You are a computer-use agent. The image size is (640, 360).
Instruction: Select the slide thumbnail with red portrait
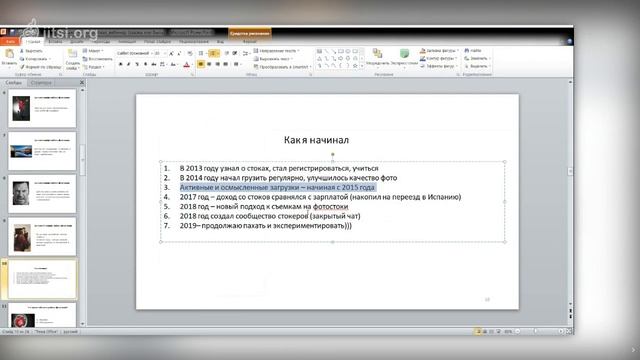pos(42,108)
